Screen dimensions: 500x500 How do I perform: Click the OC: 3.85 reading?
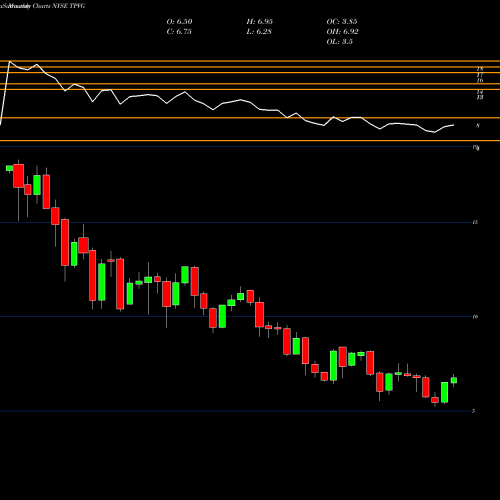tap(342, 22)
